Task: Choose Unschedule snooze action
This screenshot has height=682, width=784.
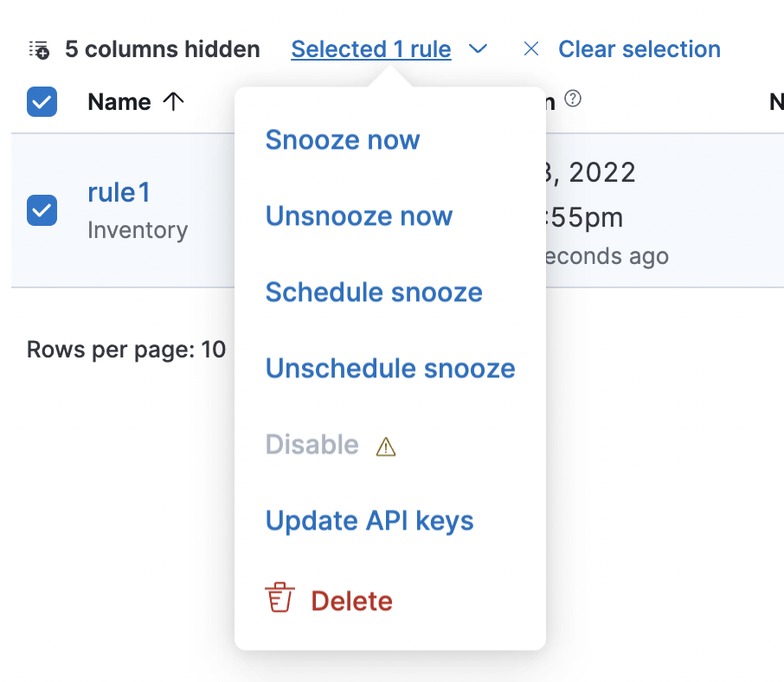Action: pos(389,369)
